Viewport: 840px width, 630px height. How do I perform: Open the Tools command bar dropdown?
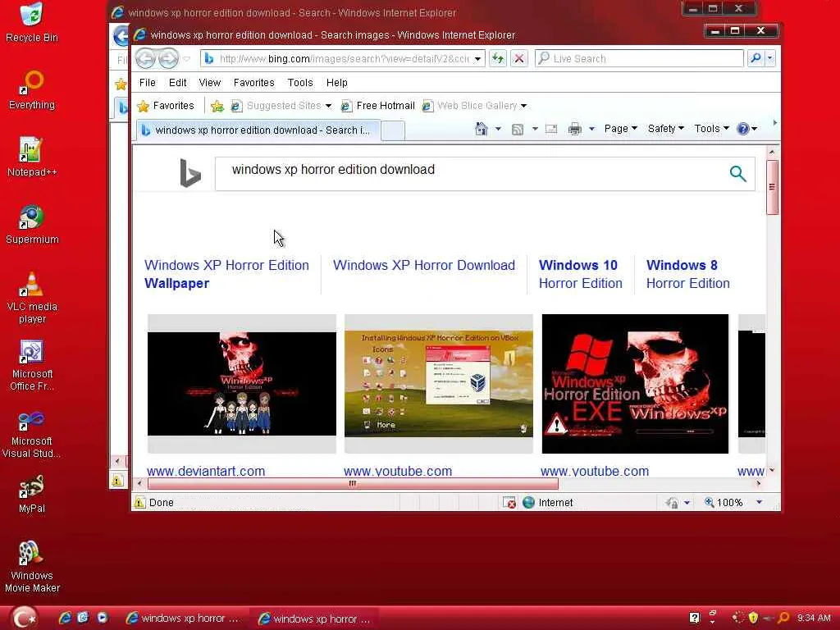[711, 129]
